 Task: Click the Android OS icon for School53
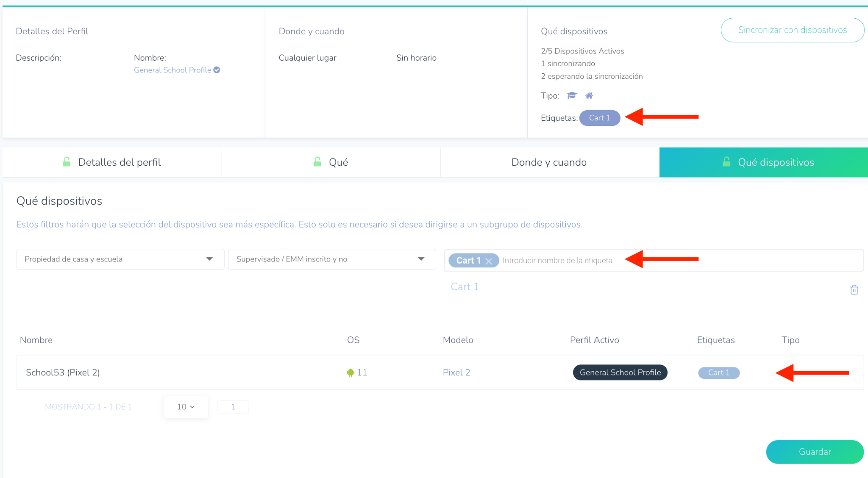pyautogui.click(x=350, y=372)
